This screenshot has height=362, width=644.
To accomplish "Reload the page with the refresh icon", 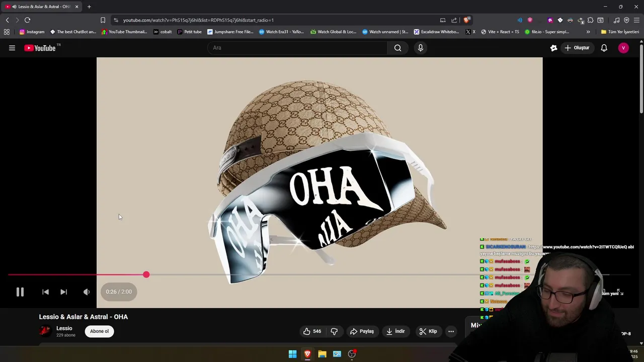I will point(27,20).
